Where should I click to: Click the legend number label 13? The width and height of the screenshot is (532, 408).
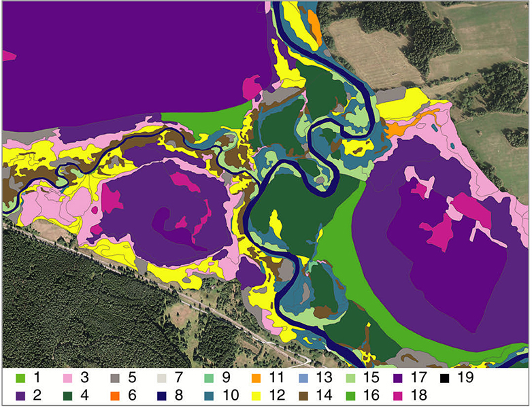(325, 377)
